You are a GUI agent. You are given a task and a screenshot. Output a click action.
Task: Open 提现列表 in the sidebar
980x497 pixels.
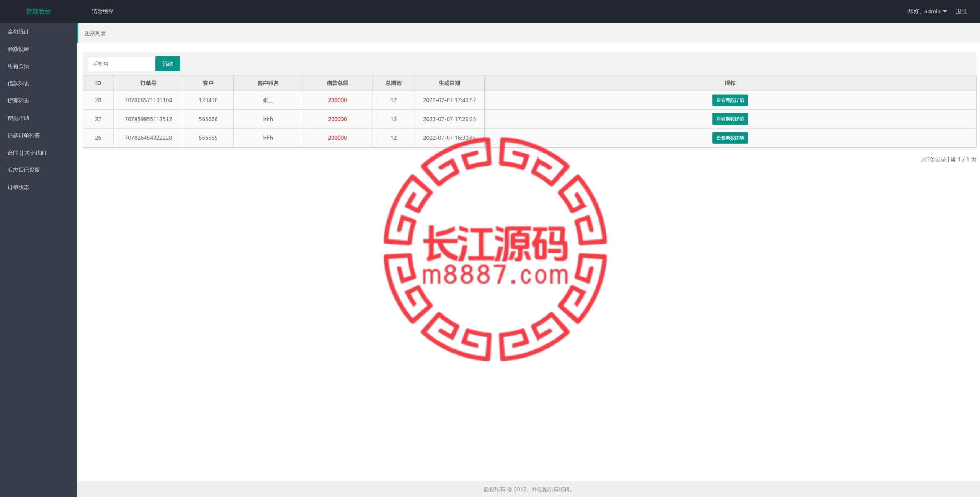[x=18, y=101]
